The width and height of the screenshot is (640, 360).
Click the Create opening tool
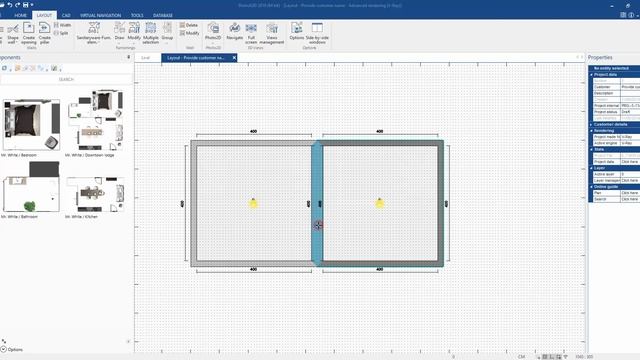[29, 33]
